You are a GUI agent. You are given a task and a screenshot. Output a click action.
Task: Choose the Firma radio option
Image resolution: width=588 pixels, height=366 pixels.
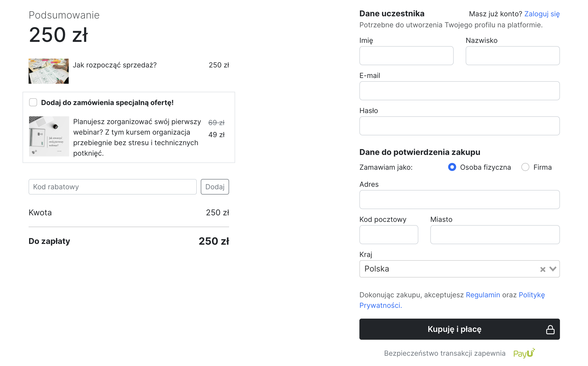click(x=525, y=167)
